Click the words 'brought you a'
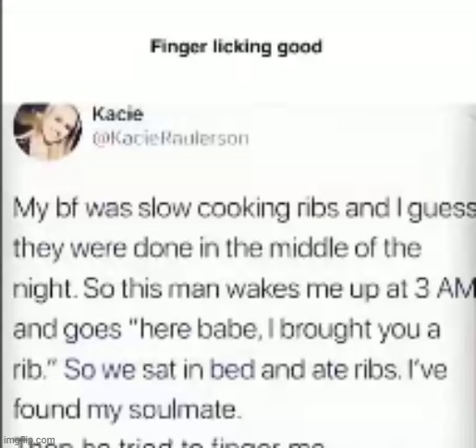The image size is (476, 448). [x=360, y=331]
